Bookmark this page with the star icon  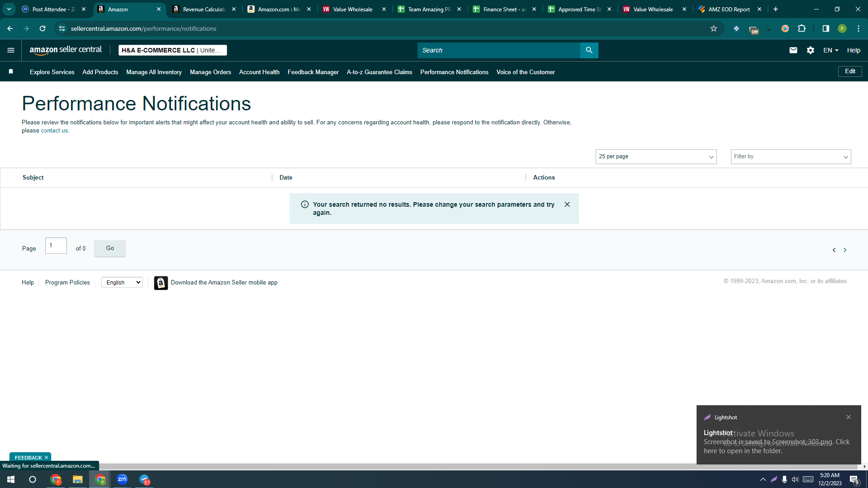pos(713,28)
